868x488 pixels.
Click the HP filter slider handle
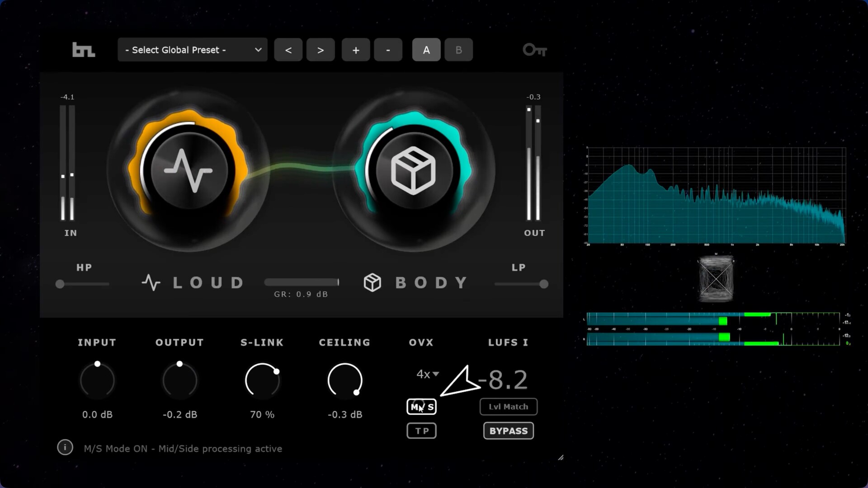click(60, 284)
